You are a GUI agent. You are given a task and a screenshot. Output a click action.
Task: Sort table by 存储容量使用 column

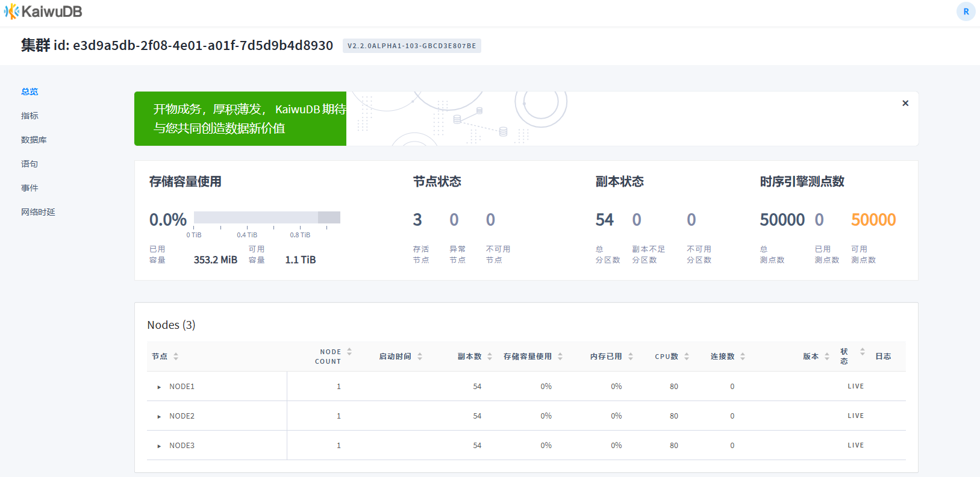533,357
